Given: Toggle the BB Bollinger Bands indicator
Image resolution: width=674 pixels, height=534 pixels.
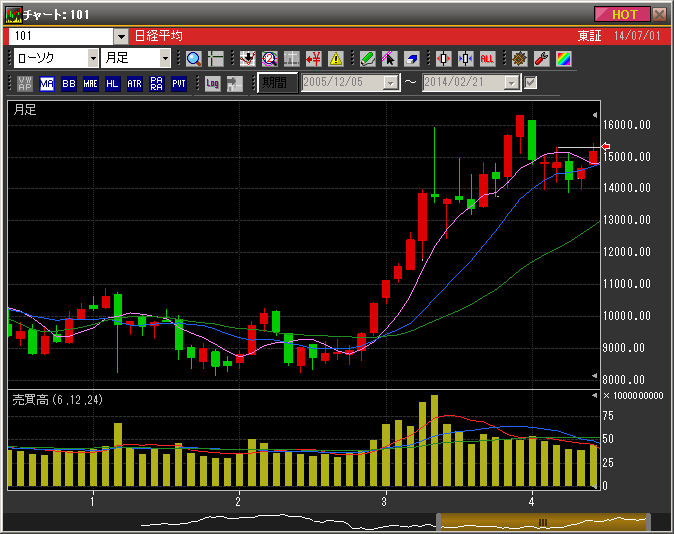Looking at the screenshot, I should pyautogui.click(x=69, y=83).
